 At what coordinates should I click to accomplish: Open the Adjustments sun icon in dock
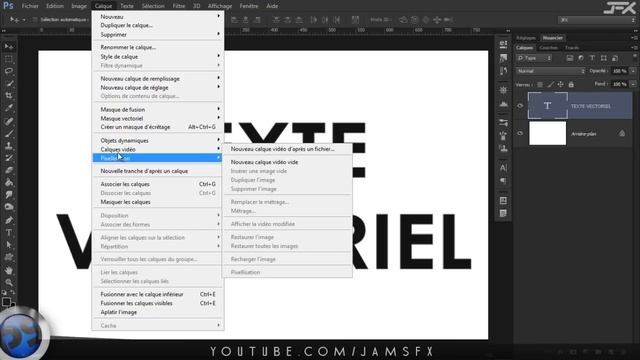[503, 90]
